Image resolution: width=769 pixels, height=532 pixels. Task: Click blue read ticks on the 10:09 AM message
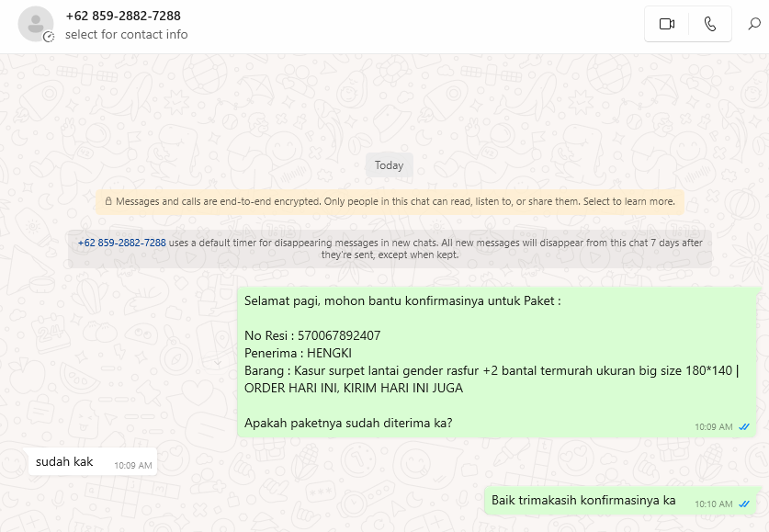(744, 426)
